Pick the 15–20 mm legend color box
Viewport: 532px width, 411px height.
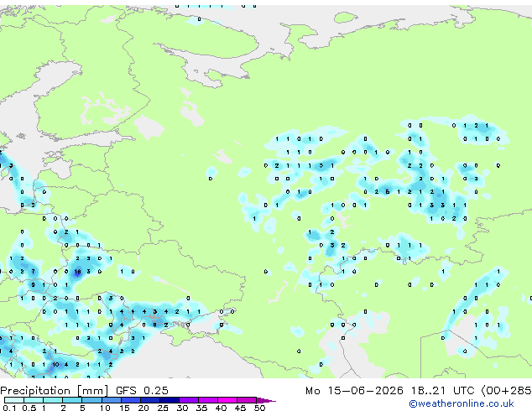[x=131, y=400]
